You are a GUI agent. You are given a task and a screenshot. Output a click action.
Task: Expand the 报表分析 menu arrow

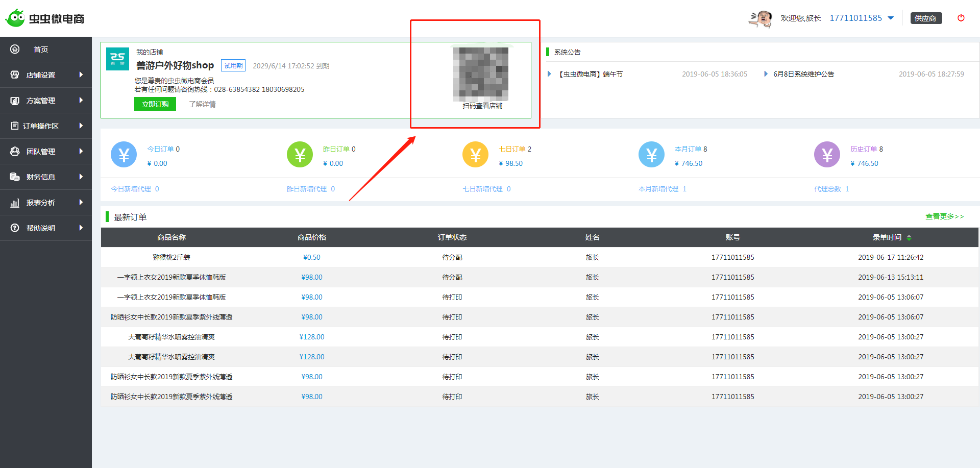81,202
